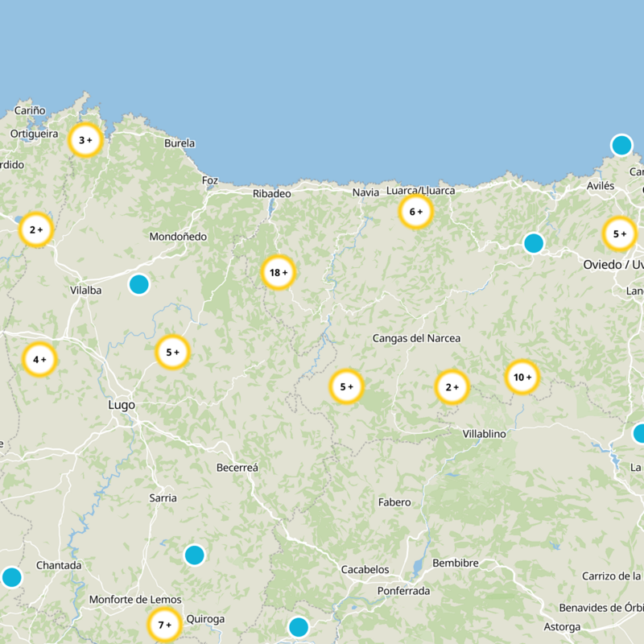This screenshot has width=644, height=644.
Task: Click the blue marker west of Chantada
Action: pos(12,577)
